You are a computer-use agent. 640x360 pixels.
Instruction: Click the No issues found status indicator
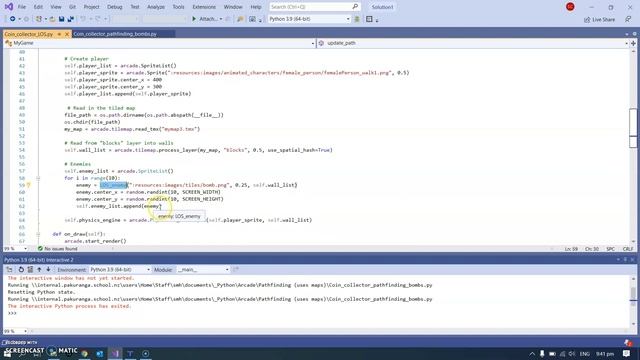[57, 249]
